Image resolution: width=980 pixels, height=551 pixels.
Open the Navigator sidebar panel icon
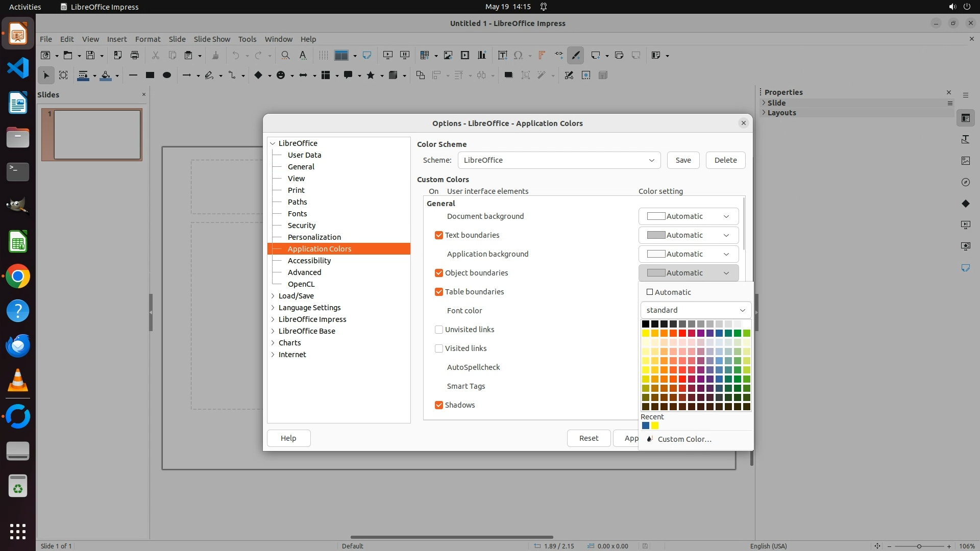point(965,182)
